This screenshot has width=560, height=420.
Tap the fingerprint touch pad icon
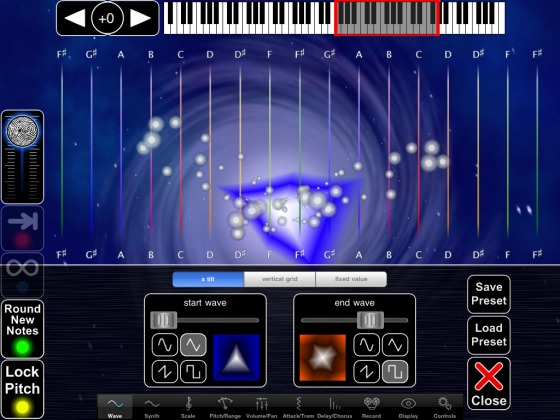coord(22,131)
